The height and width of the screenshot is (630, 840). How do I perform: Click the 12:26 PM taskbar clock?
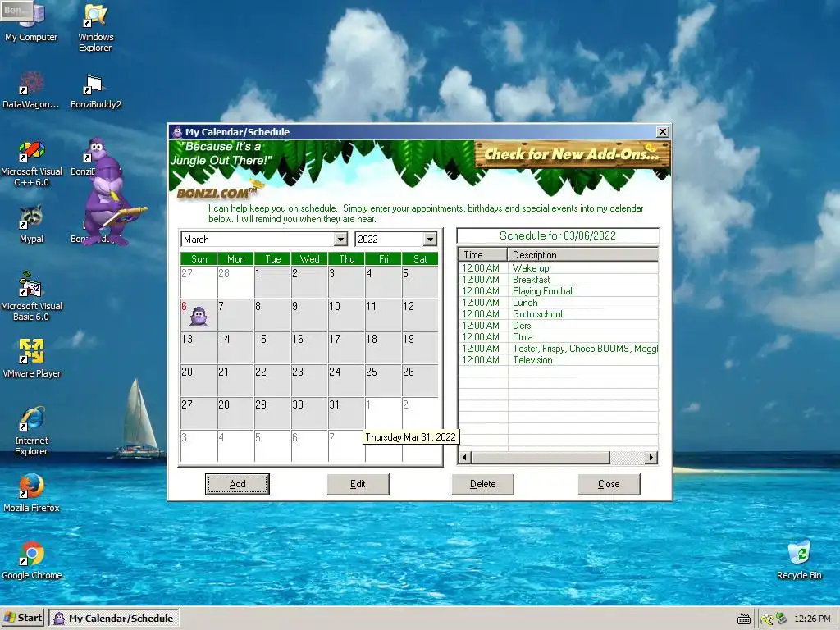[812, 619]
